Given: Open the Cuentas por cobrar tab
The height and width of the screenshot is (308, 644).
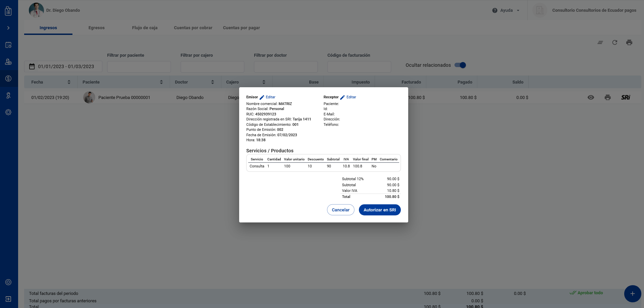Looking at the screenshot, I should pyautogui.click(x=193, y=28).
